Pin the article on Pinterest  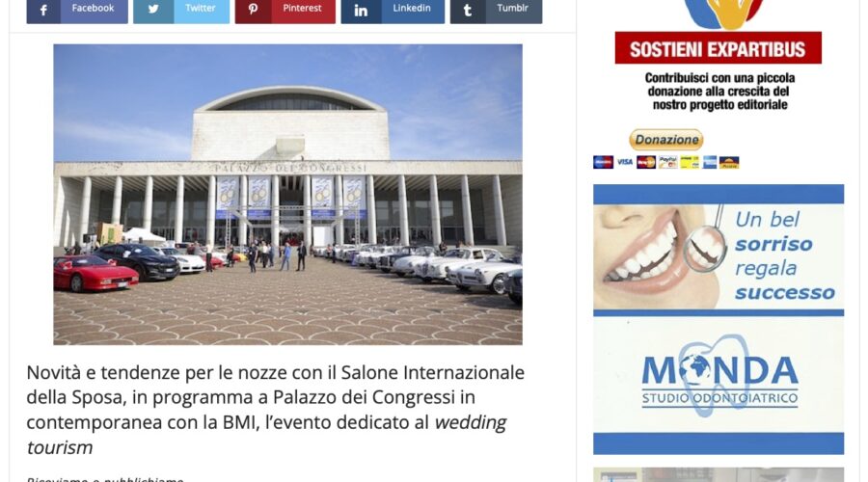point(285,10)
